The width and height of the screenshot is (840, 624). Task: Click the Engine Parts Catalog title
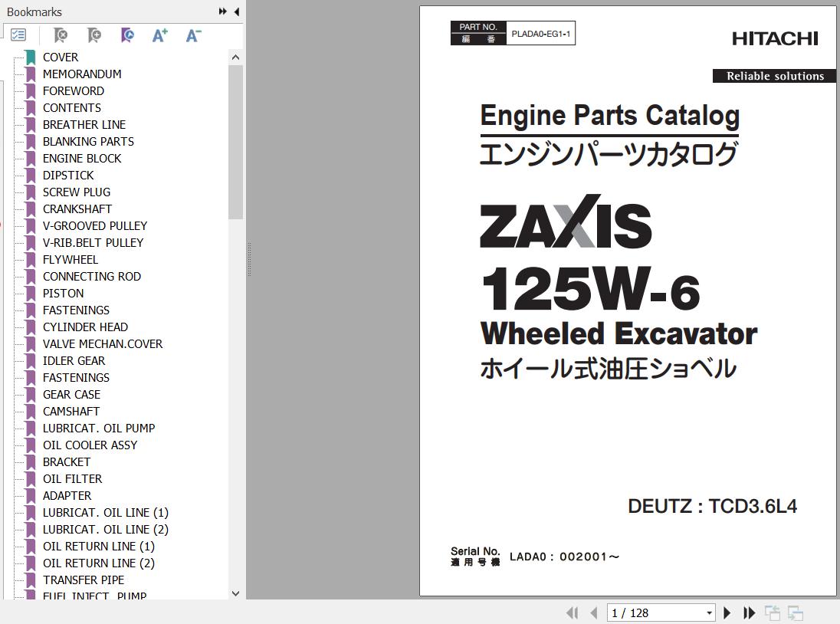[609, 116]
